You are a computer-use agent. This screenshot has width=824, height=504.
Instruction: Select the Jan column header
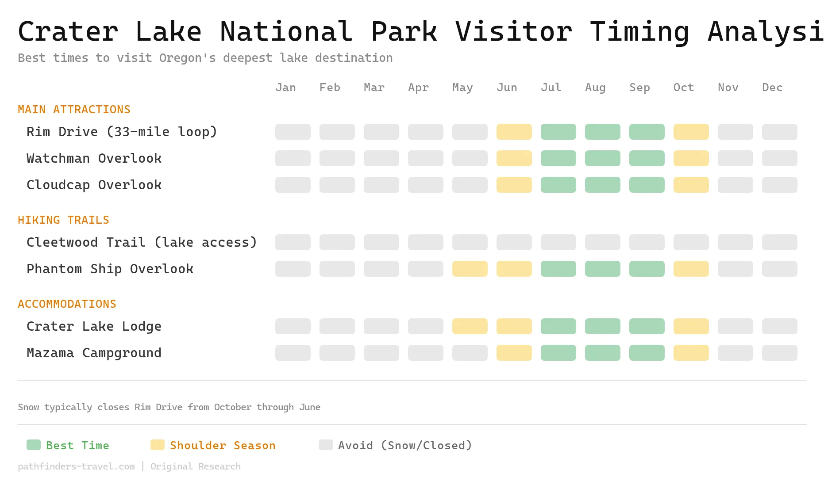point(286,87)
